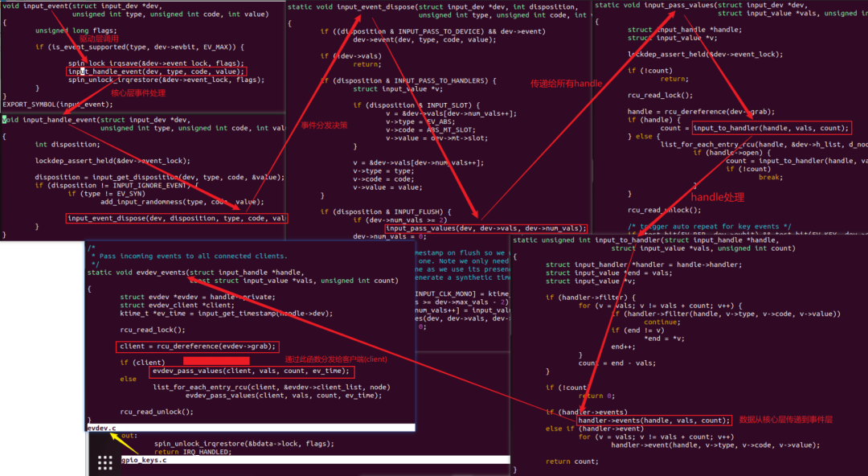Select the 'end++;' statement
868x476 pixels.
tap(625, 347)
